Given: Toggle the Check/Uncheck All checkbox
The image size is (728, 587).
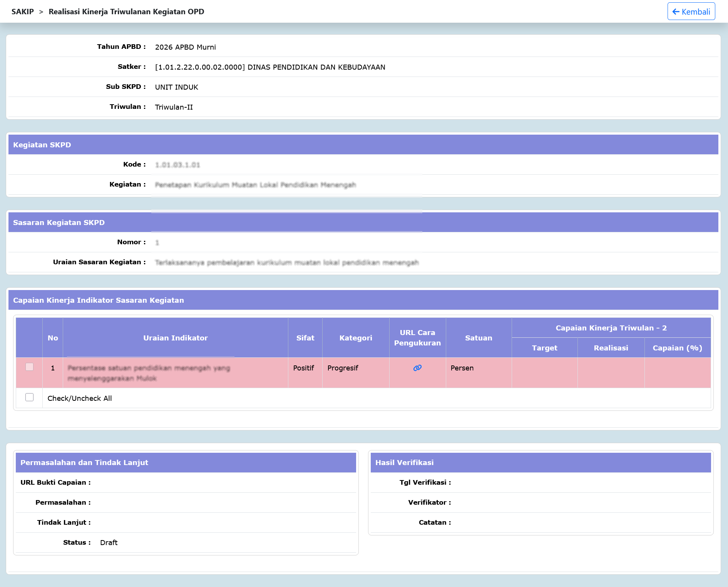Looking at the screenshot, I should click(x=29, y=397).
